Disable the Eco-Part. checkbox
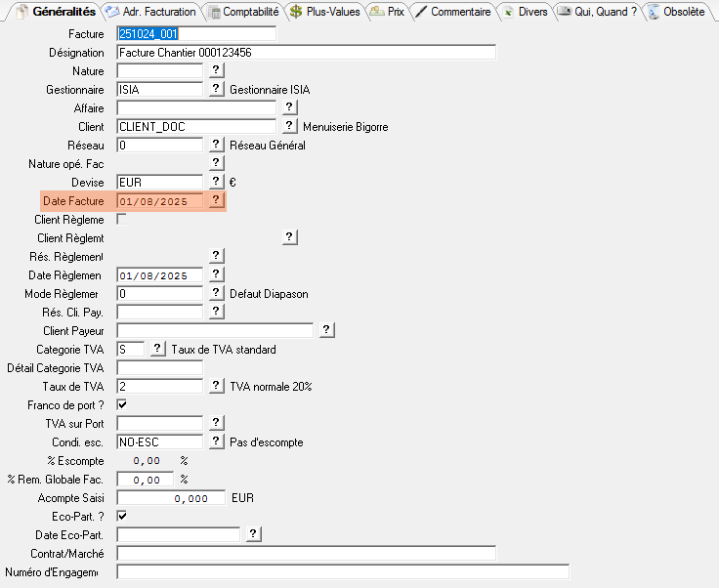The image size is (719, 588). [x=122, y=516]
